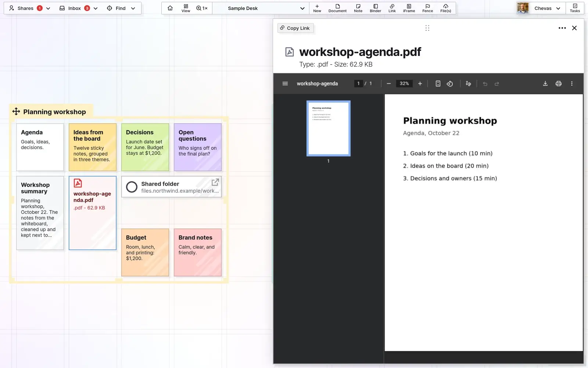Screen dimensions: 588x368
Task: Rotate the PDF page counterclockwise
Action: click(x=450, y=84)
